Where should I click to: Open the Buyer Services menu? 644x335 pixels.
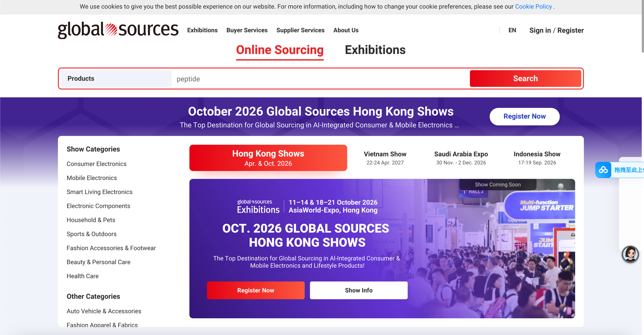(x=247, y=30)
